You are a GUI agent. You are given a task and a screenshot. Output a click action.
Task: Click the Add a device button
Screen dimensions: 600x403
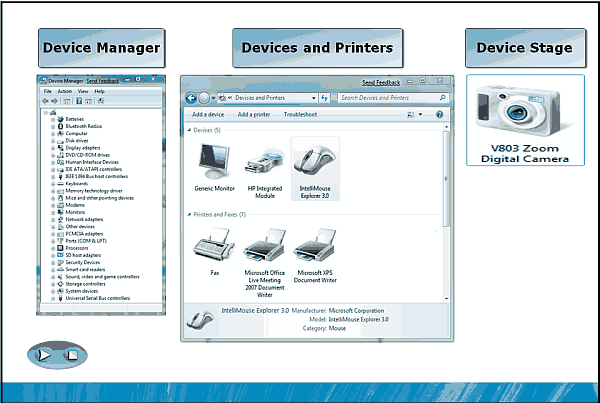(207, 115)
